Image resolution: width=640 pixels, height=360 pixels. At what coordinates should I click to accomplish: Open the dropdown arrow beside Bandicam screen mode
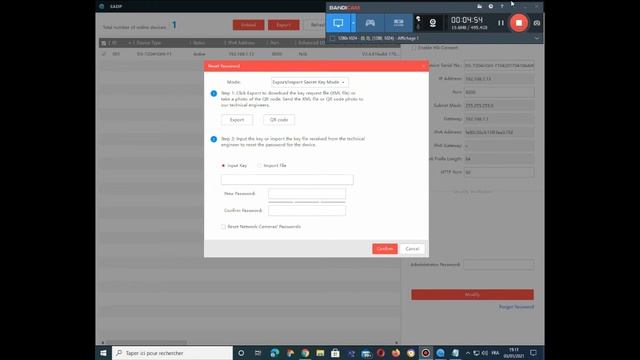coord(353,23)
